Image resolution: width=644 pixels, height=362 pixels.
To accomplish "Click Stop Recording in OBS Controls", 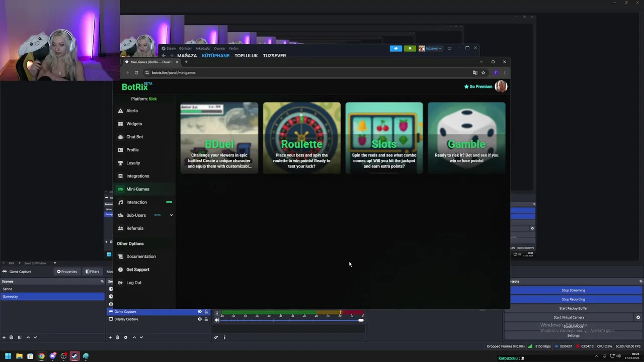I will 574,299.
